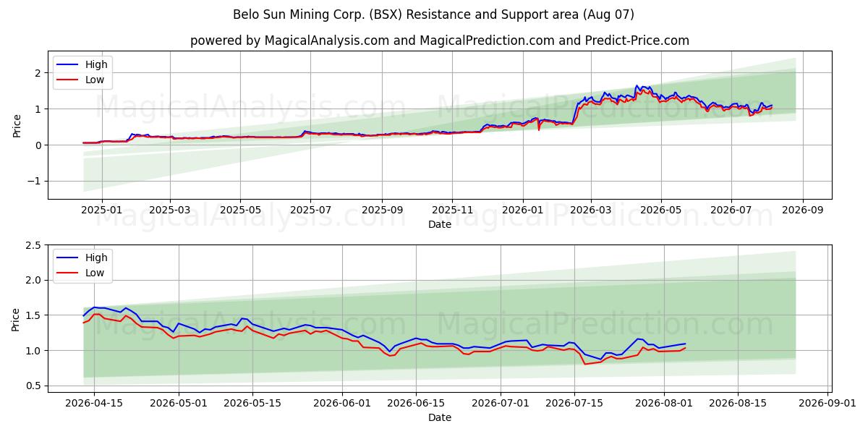The width and height of the screenshot is (868, 434).
Task: Click the '2026-07-15' tick label on the bottom chart
Action: (x=574, y=403)
